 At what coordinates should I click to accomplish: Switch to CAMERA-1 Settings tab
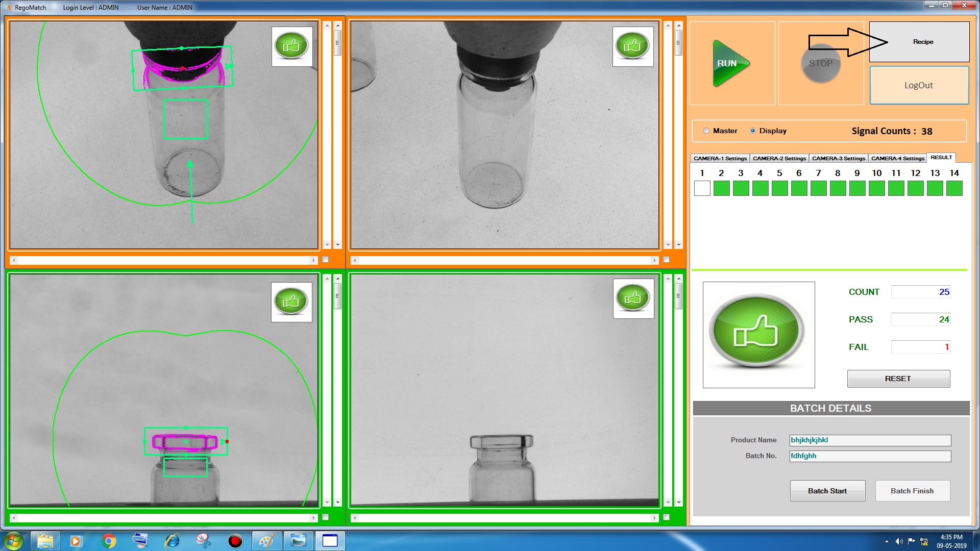coord(720,158)
